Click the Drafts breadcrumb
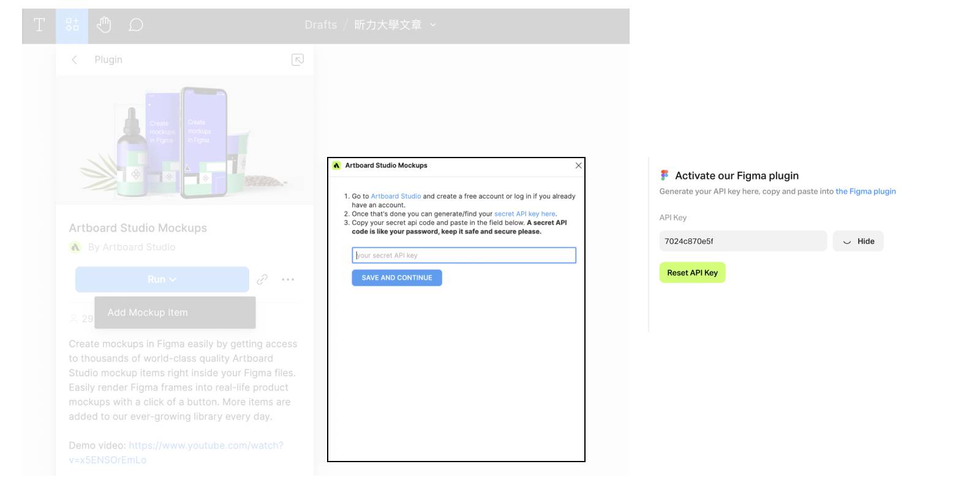The width and height of the screenshot is (980, 483). (321, 25)
